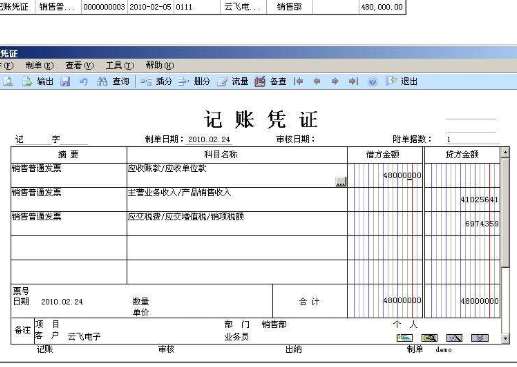Click the 借方金额 column header
Image resolution: width=517 pixels, height=367 pixels.
pyautogui.click(x=385, y=155)
